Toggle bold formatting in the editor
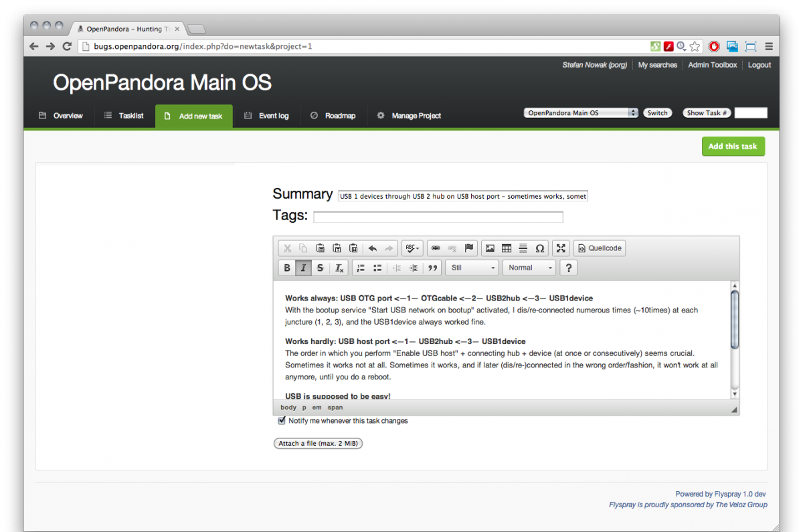803x532 pixels. click(x=287, y=268)
